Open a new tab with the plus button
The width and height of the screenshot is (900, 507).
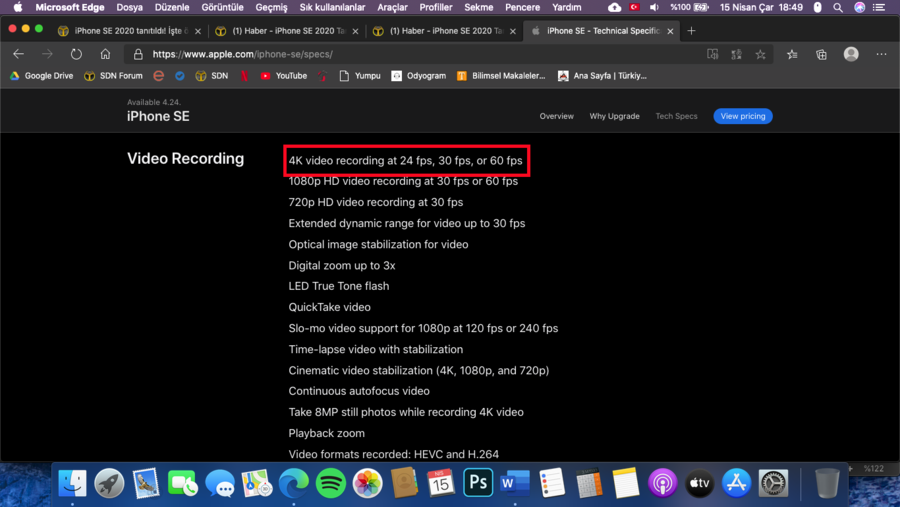tap(691, 30)
